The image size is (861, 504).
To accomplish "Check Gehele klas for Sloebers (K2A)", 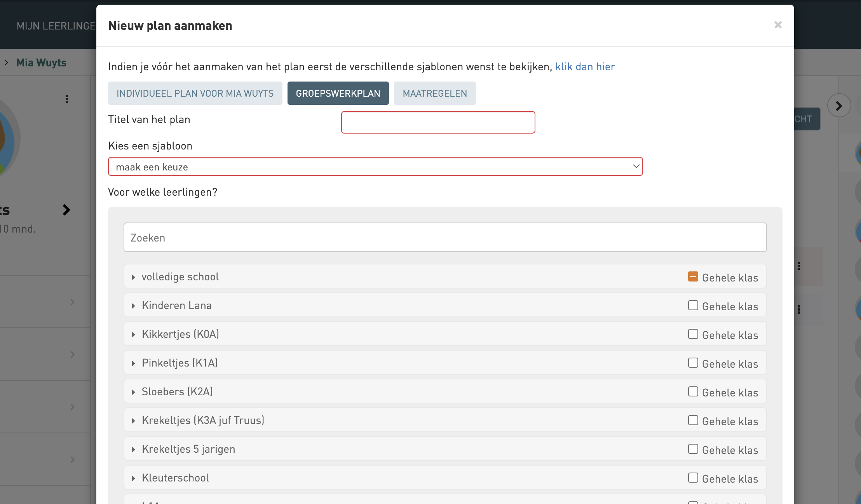I will point(693,391).
